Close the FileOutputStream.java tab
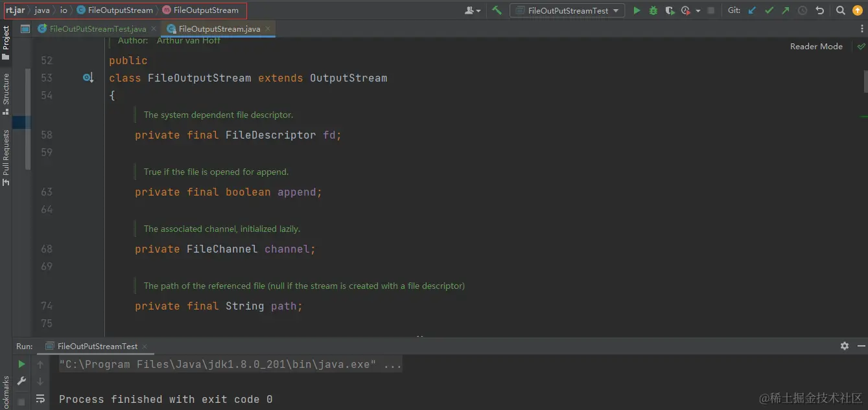868x410 pixels. point(268,28)
